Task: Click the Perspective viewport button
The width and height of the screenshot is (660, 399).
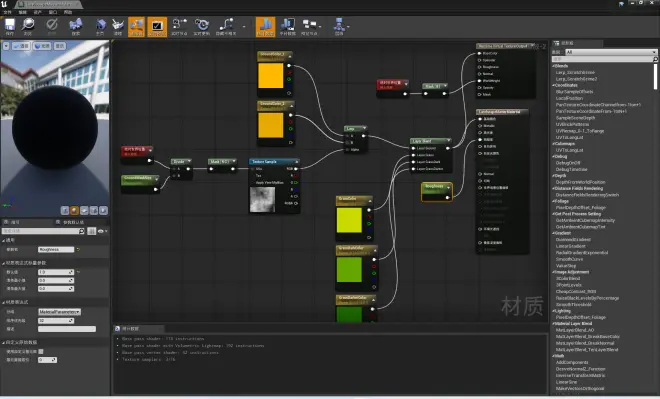Action: 21,46
